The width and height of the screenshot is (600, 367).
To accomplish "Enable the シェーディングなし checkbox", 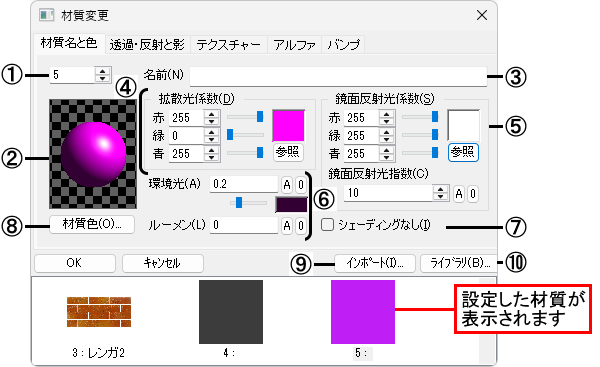I will pos(327,225).
